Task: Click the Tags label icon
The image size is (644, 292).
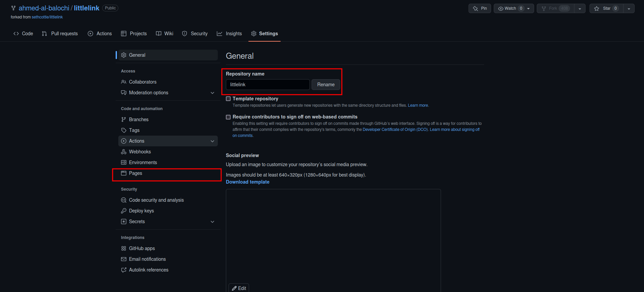Action: tap(124, 130)
